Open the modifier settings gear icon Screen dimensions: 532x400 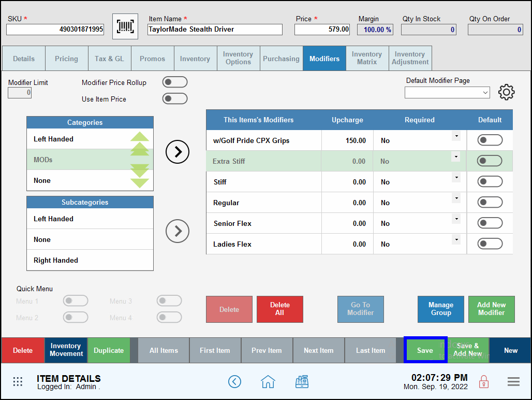tap(506, 92)
